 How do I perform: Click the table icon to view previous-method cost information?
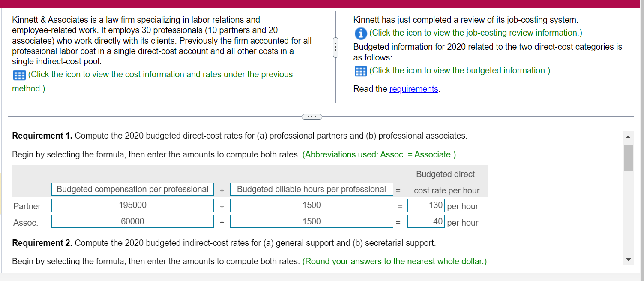pos(19,75)
